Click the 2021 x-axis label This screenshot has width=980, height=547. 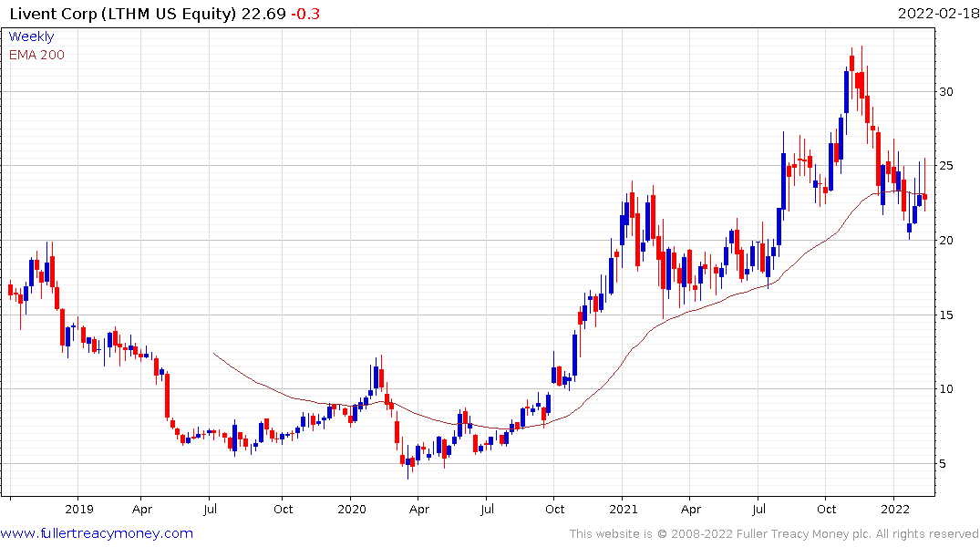[624, 509]
